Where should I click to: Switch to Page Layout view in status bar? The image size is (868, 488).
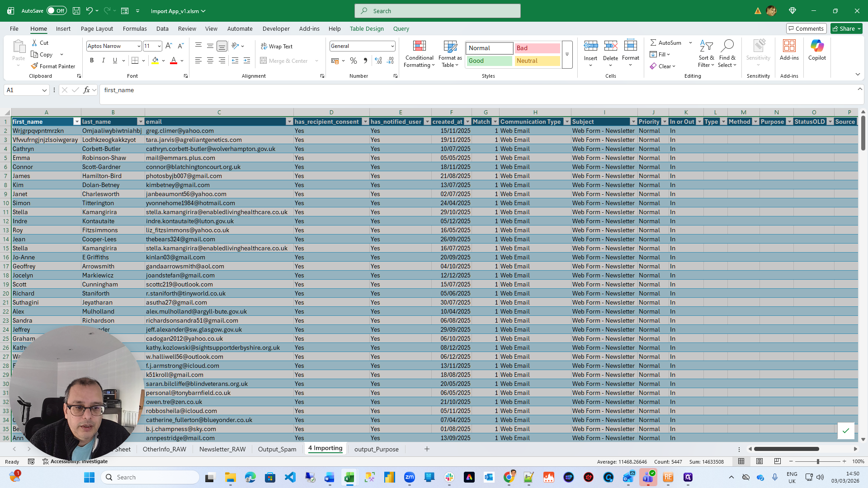click(x=759, y=461)
